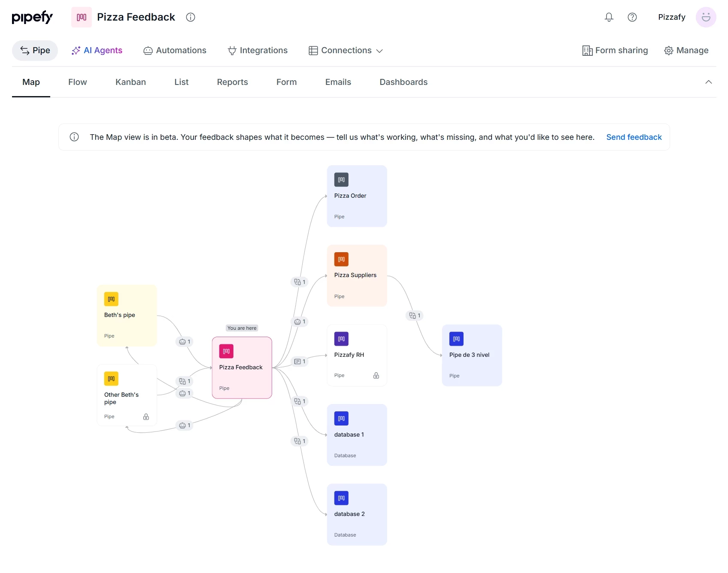Click the database 2 icon
The width and height of the screenshot is (728, 573).
pos(341,498)
